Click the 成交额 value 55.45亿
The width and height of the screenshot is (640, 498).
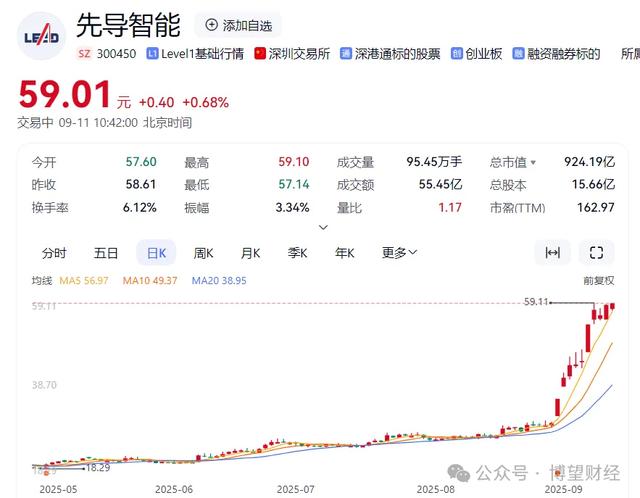pos(440,184)
